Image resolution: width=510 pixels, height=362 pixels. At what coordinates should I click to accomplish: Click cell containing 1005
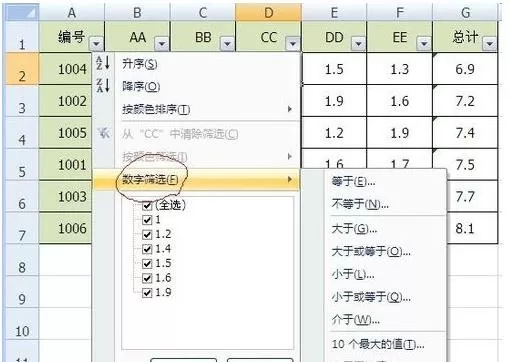pos(65,133)
